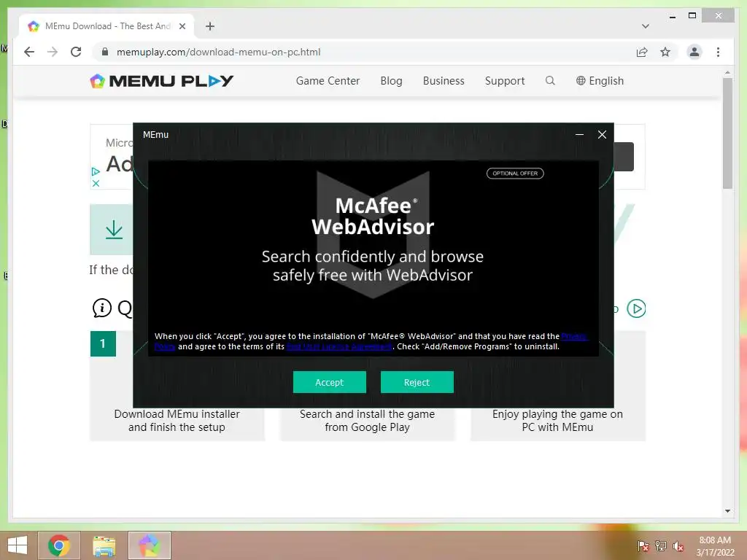Click 'Enjoy playing the game on PC' text
The width and height of the screenshot is (747, 560).
point(557,421)
